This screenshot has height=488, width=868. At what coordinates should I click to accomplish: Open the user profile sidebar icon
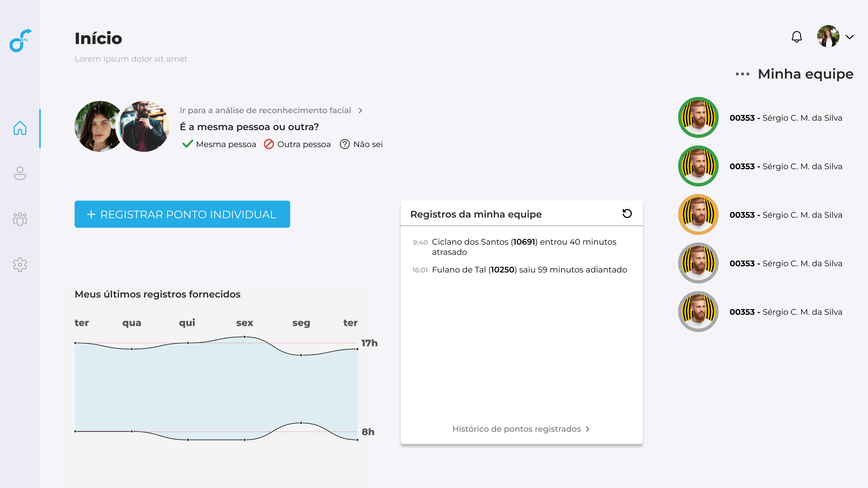[x=20, y=173]
